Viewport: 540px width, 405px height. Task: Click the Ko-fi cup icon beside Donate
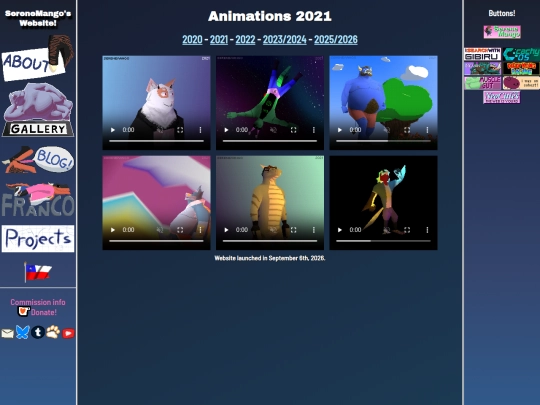tap(23, 312)
